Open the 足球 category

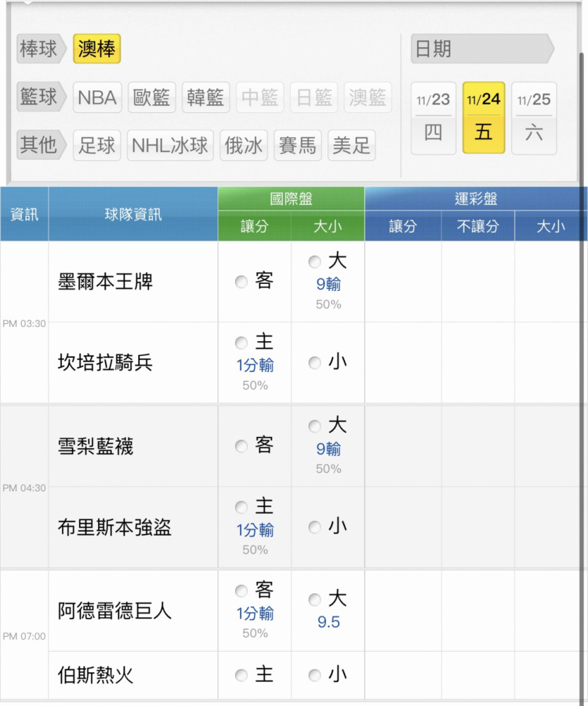click(x=97, y=145)
